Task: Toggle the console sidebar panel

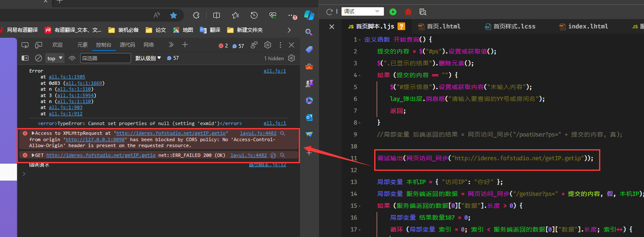Action: pos(25,58)
